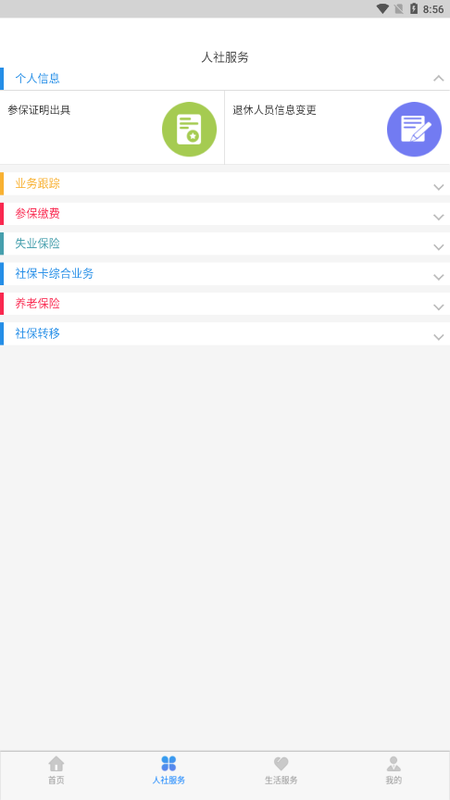
Task: Open the green 参保证明出具 certificate icon
Action: [189, 129]
